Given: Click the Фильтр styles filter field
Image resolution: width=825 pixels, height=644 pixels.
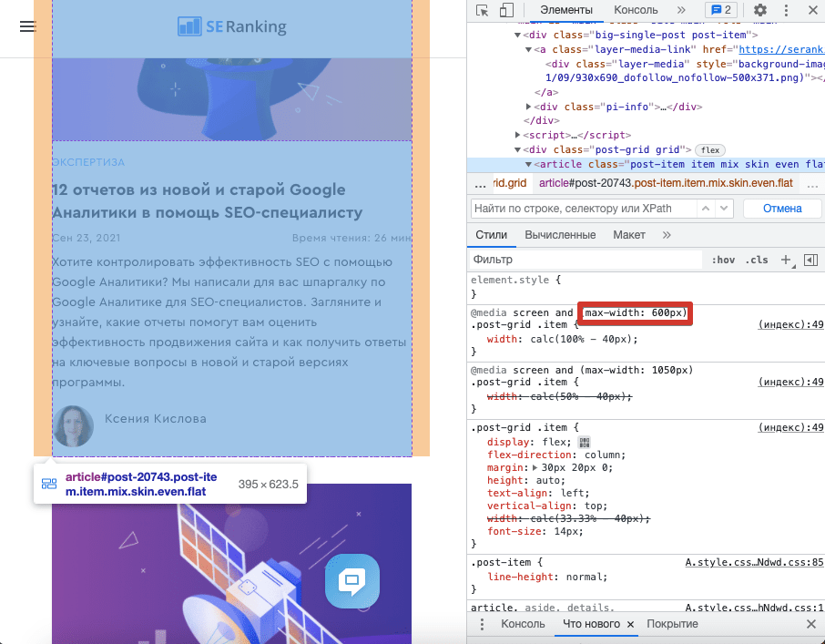Looking at the screenshot, I should click(x=583, y=260).
